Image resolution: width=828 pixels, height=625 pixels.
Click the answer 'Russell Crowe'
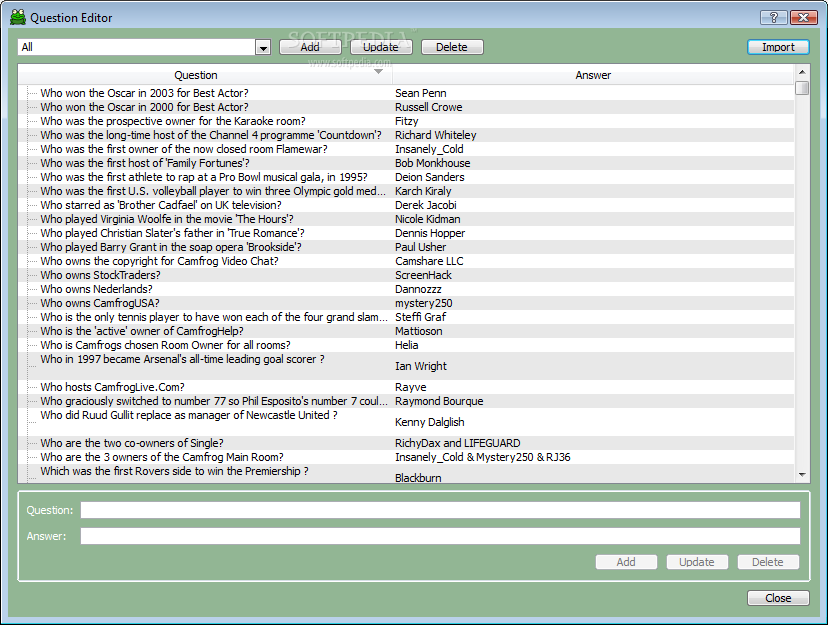point(429,107)
